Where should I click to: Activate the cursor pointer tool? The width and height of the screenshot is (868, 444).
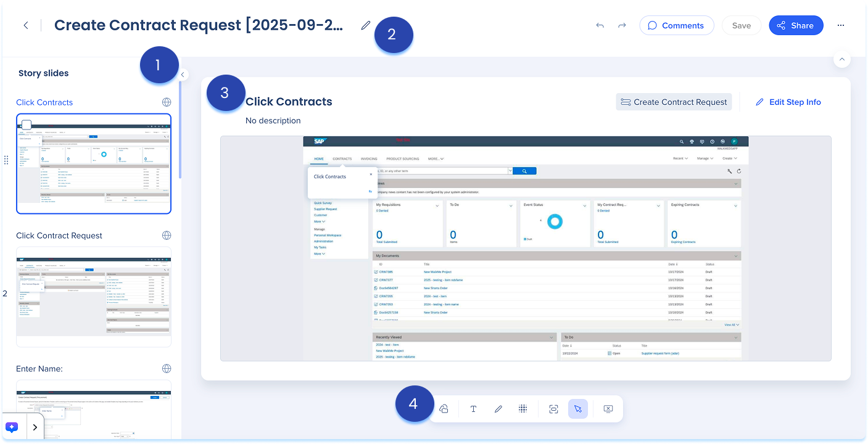(x=578, y=409)
